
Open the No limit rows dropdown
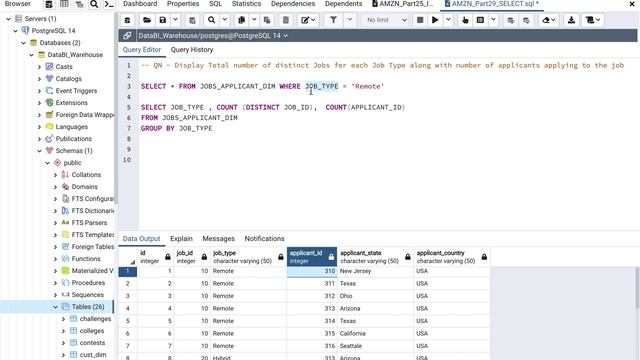tap(386, 20)
